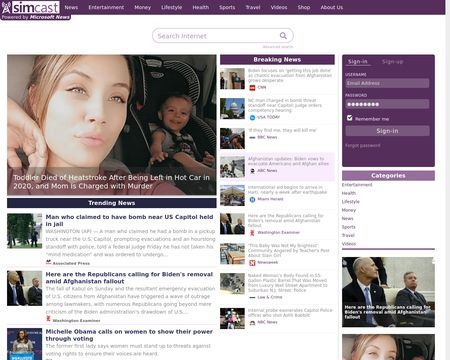Open the Money category link
Image resolution: width=450 pixels, height=360 pixels.
349,210
